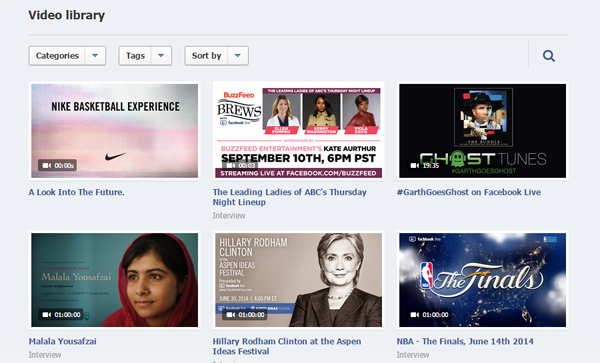Click the 00:03 camera badge on BuzzFeed video

(240, 166)
